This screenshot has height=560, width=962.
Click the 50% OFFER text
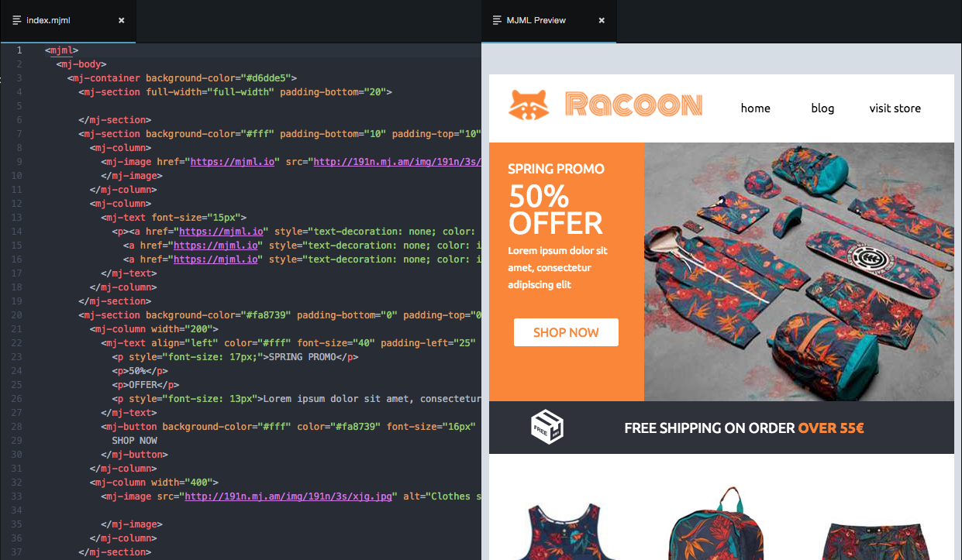pyautogui.click(x=555, y=210)
